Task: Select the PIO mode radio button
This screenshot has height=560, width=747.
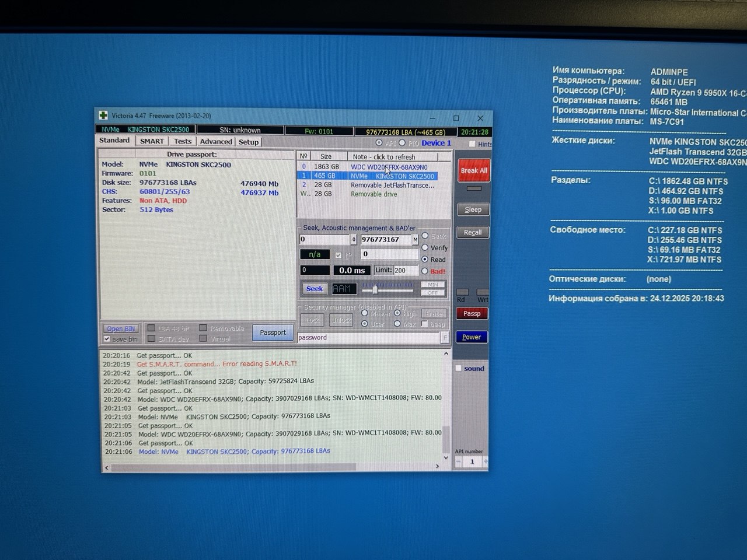Action: click(402, 143)
